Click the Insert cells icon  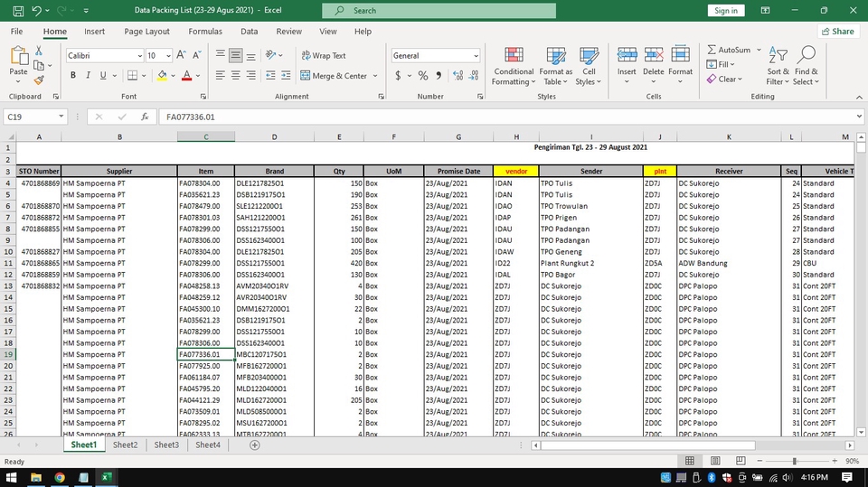click(627, 55)
